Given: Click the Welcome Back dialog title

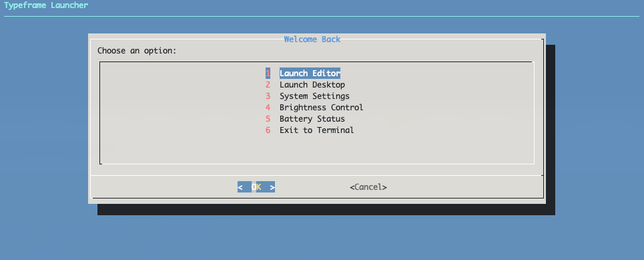Looking at the screenshot, I should coord(312,39).
